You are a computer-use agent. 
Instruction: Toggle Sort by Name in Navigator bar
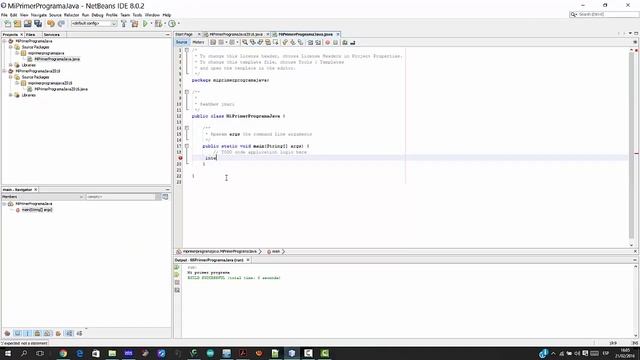click(69, 333)
